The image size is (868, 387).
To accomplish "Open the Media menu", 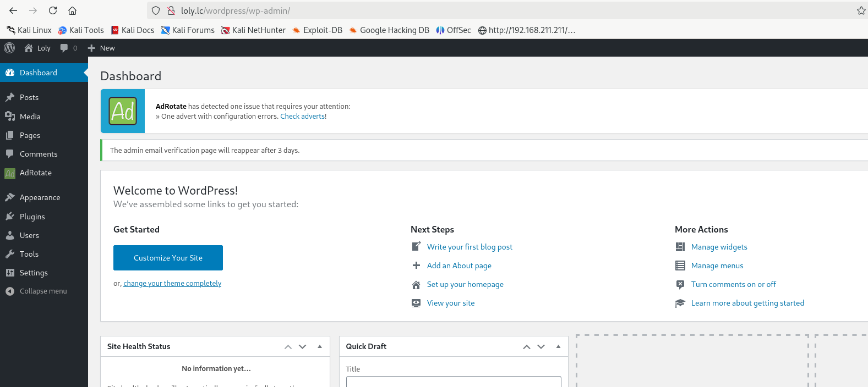I will 44,117.
